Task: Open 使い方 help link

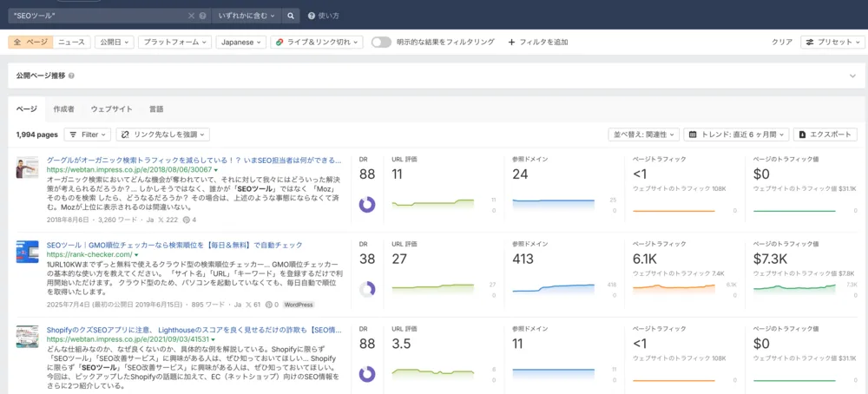Action: click(324, 16)
